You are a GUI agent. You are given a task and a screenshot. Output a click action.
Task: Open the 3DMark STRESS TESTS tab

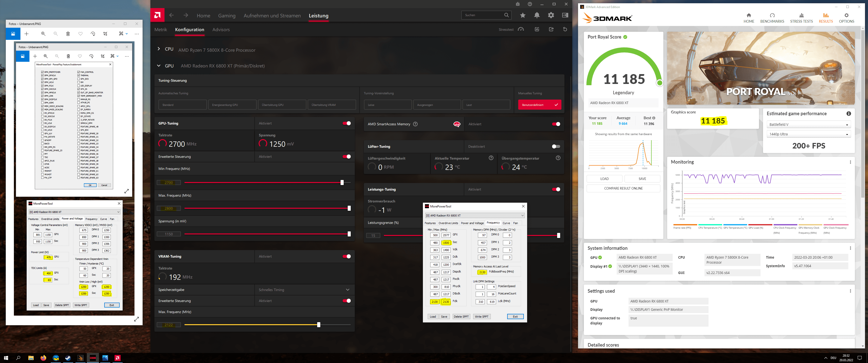[801, 18]
